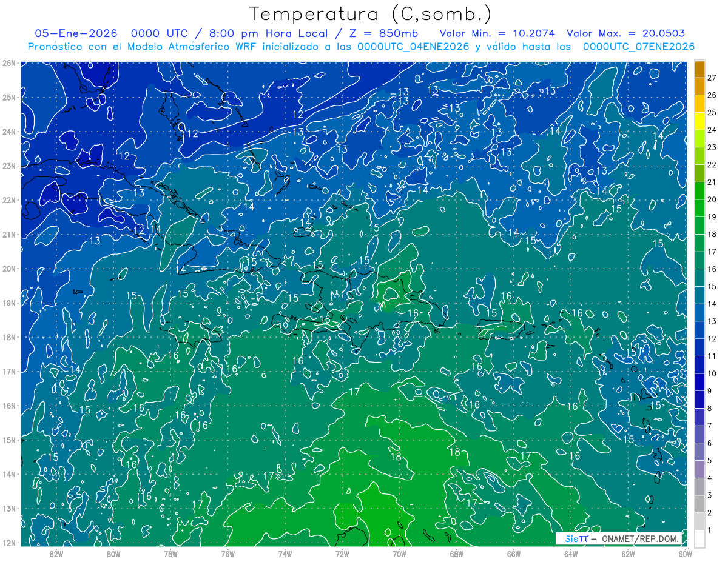The width and height of the screenshot is (728, 562).
Task: Click the '76W' longitude axis label
Action: click(x=228, y=554)
